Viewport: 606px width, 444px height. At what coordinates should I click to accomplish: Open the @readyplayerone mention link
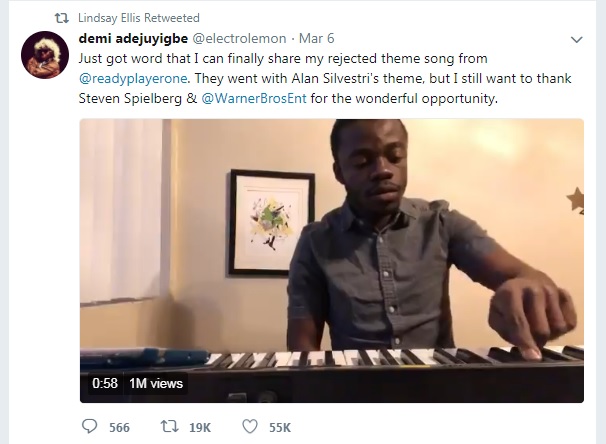133,78
